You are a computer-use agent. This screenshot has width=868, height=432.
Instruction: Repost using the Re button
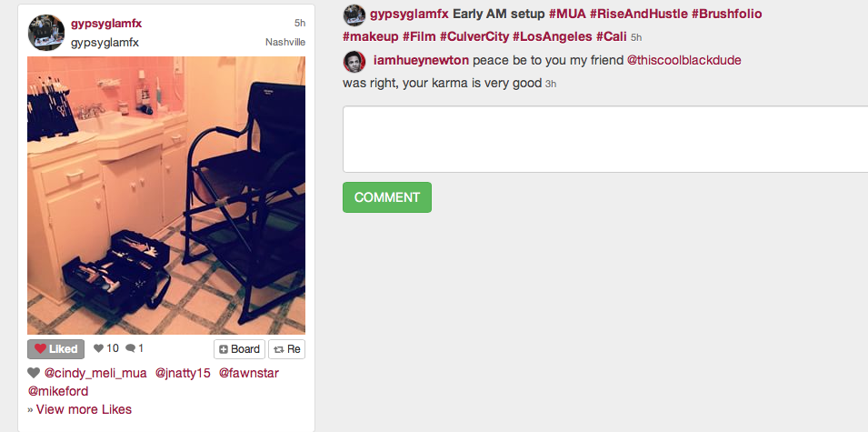286,349
